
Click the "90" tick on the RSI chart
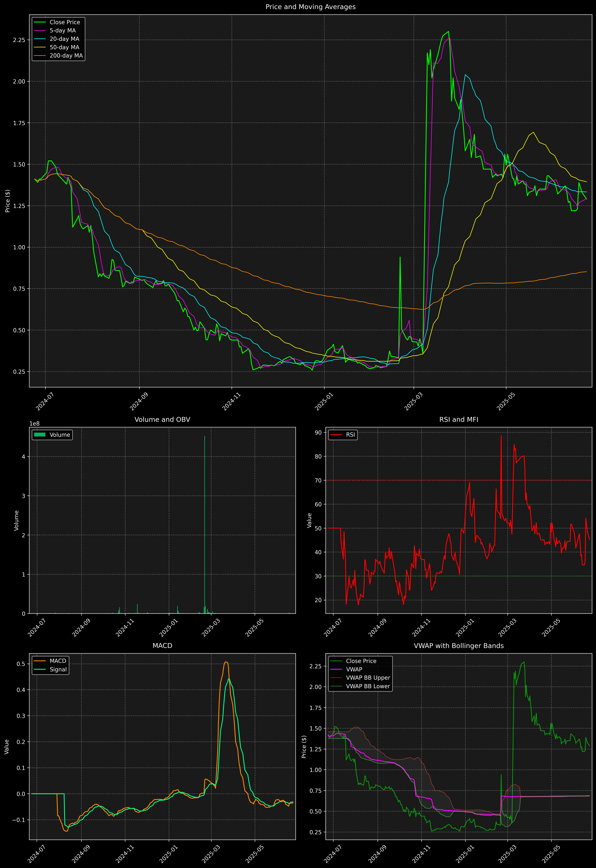318,432
